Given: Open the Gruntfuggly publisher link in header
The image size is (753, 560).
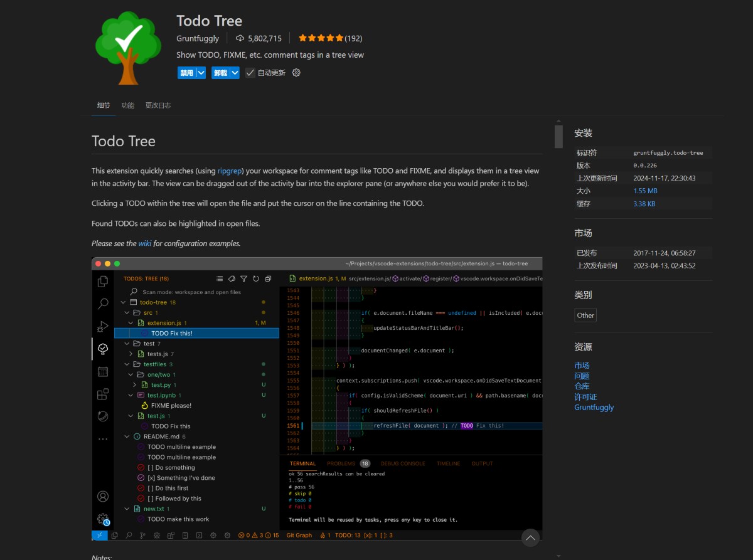Looking at the screenshot, I should [x=198, y=38].
